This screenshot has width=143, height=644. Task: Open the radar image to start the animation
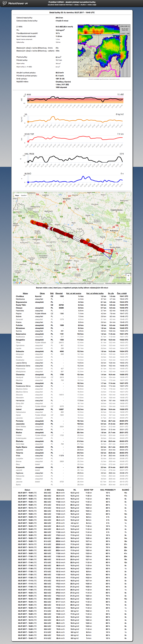104,51
